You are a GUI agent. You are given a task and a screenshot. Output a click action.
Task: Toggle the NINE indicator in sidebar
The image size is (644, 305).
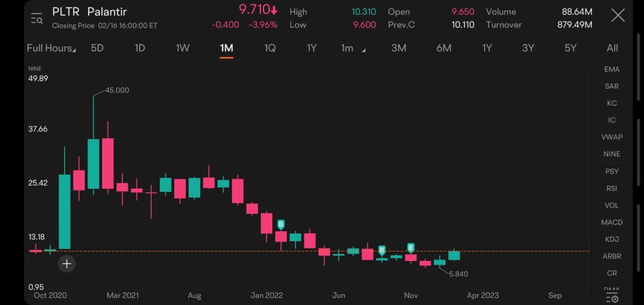pyautogui.click(x=611, y=154)
